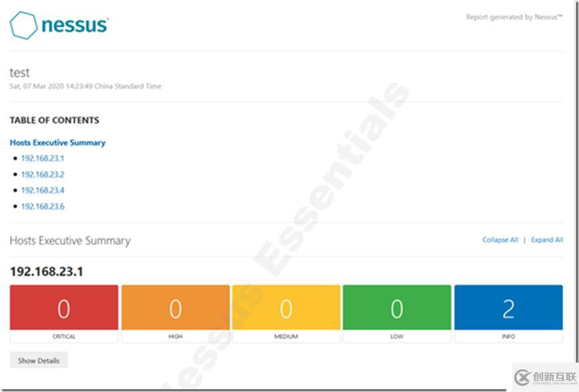The image size is (579, 392).
Task: Click the report title 'test'
Action: (x=19, y=73)
